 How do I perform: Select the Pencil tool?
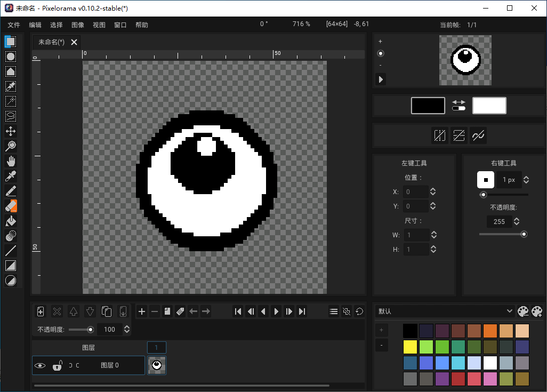[x=10, y=190]
